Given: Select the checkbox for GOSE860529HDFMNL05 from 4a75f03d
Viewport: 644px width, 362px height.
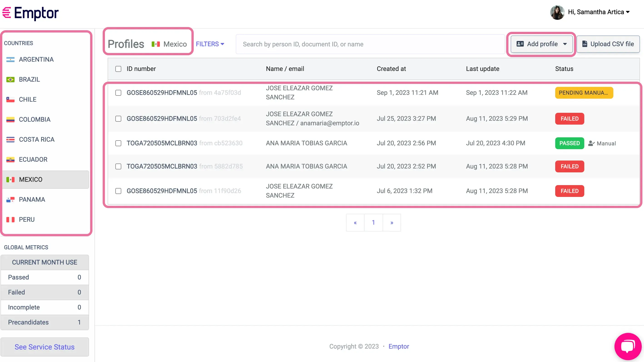Looking at the screenshot, I should (118, 93).
